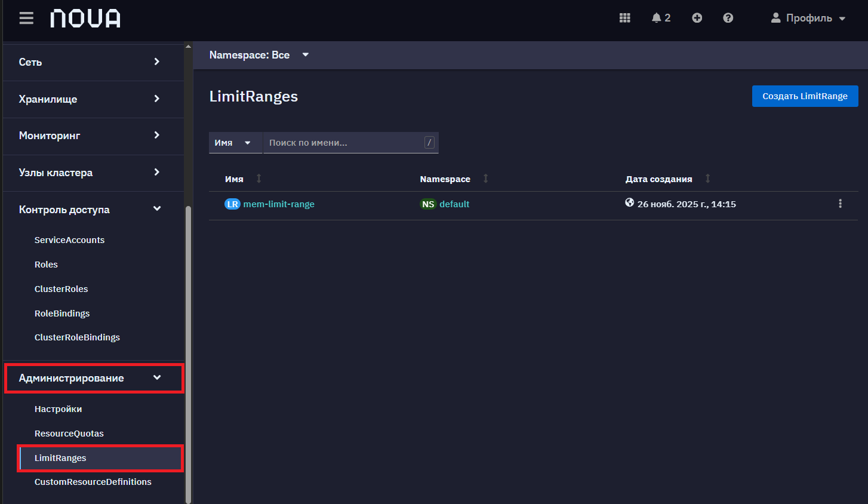This screenshot has height=504, width=868.
Task: Open the help question mark icon
Action: pos(728,18)
